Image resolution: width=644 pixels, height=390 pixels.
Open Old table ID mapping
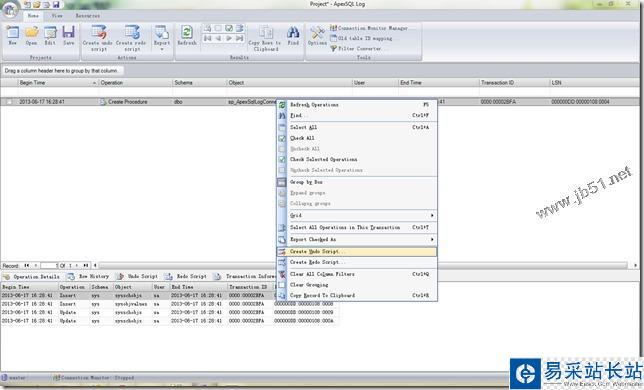click(361, 38)
